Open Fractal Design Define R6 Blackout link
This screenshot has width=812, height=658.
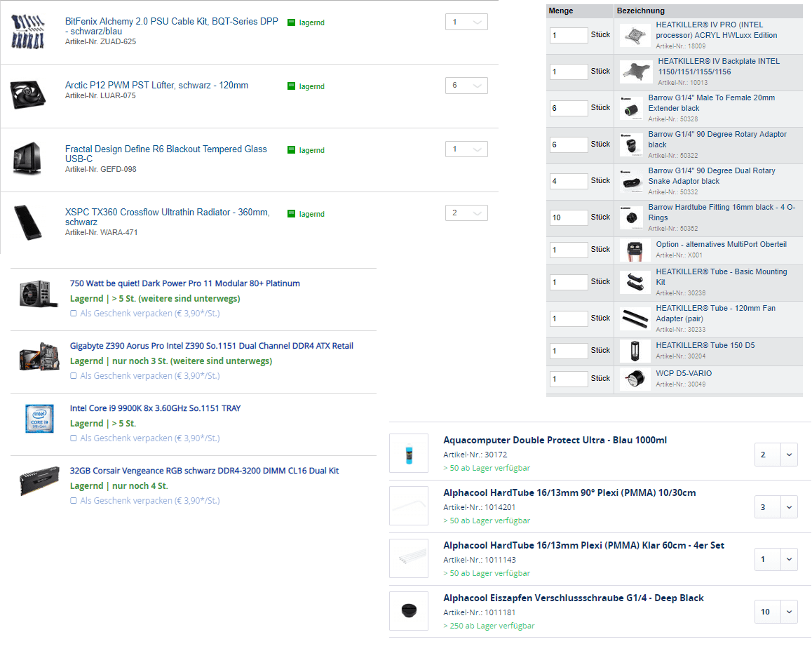click(x=165, y=154)
